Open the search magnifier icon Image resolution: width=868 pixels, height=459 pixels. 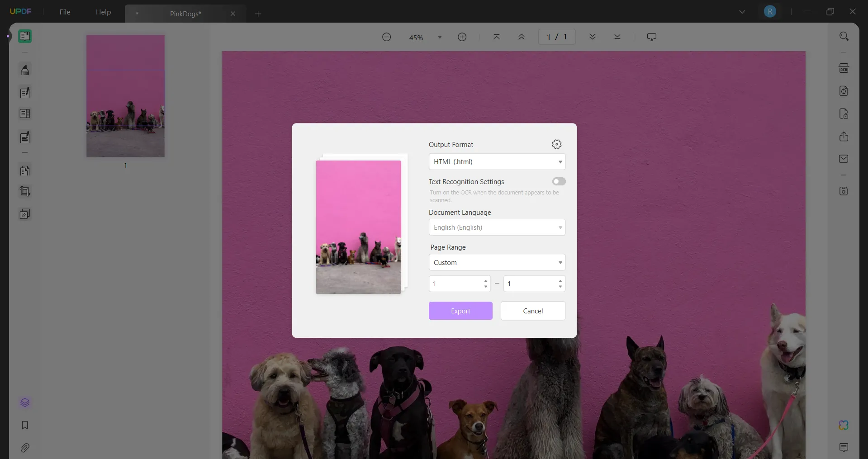click(x=844, y=36)
